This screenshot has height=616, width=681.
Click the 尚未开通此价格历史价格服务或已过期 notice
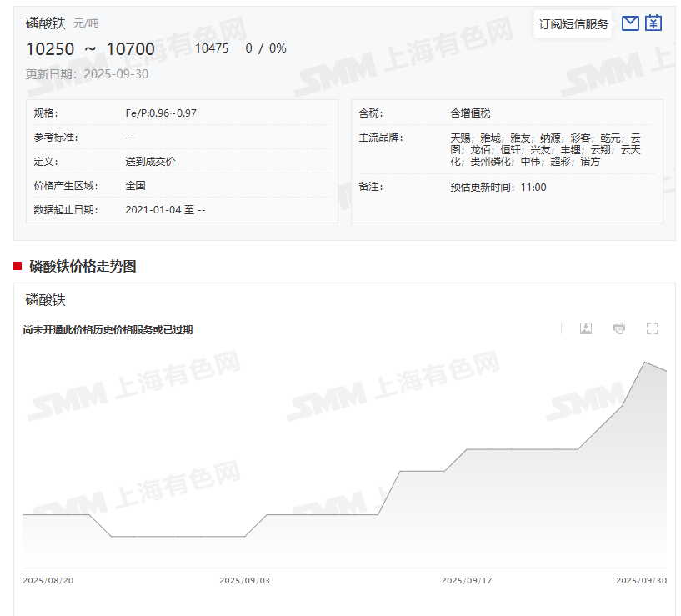pos(108,330)
